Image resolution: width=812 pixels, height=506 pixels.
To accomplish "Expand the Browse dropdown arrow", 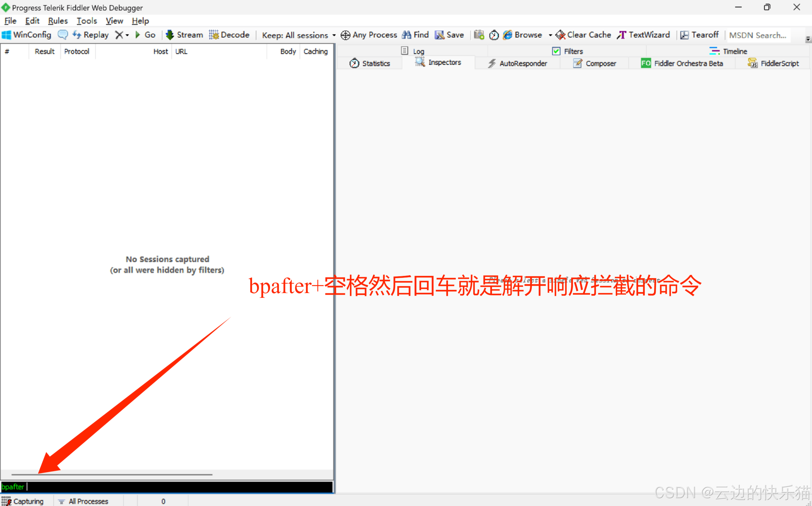I will 550,35.
